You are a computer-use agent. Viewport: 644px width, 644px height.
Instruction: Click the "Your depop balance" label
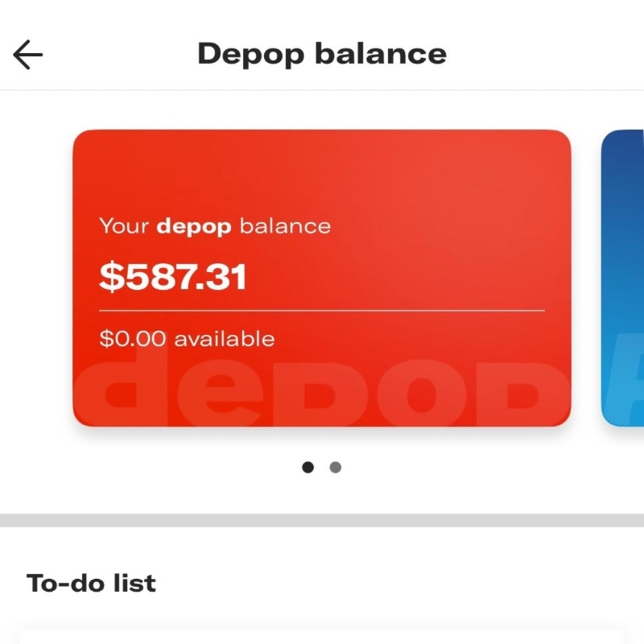point(215,225)
